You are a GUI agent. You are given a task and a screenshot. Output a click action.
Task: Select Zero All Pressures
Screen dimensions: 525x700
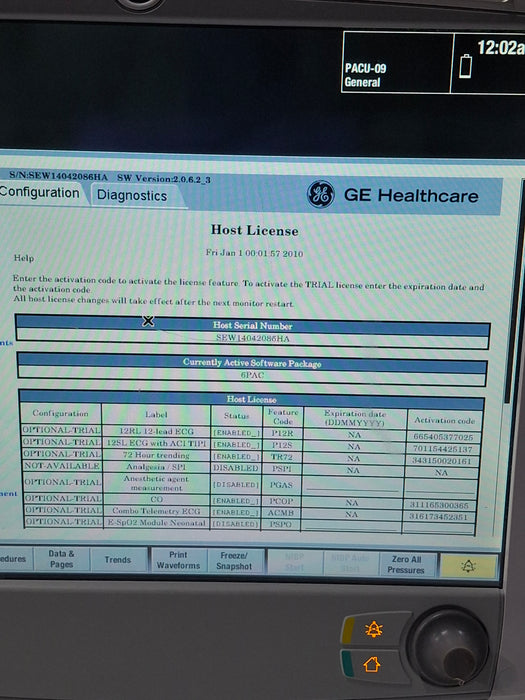tap(406, 565)
